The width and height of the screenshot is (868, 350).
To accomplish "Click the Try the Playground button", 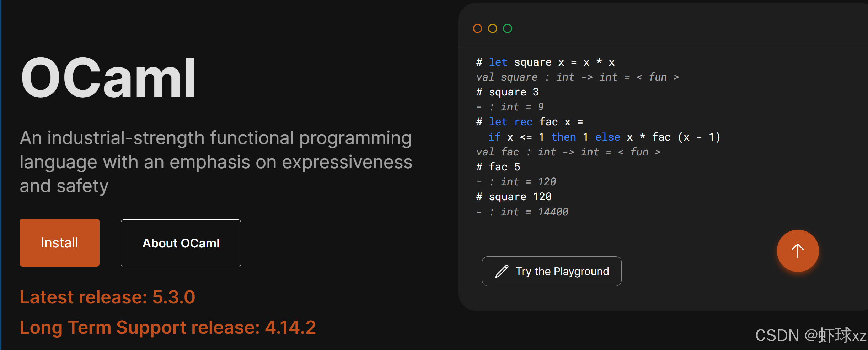I will (552, 271).
